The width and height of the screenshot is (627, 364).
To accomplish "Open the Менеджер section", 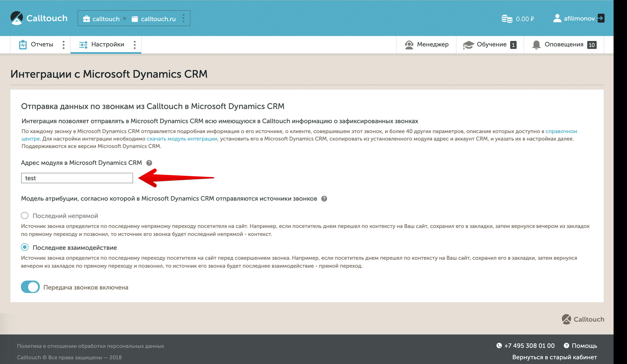I will coord(427,44).
